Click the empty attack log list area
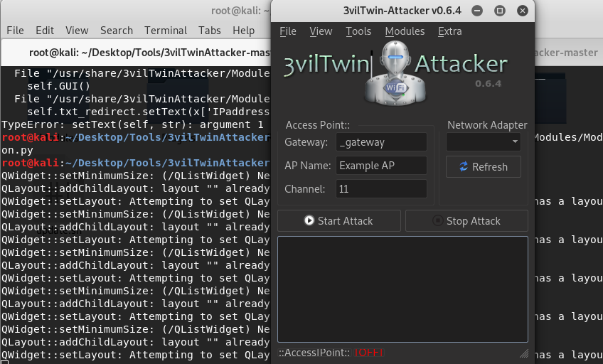This screenshot has width=603, height=364. click(402, 289)
